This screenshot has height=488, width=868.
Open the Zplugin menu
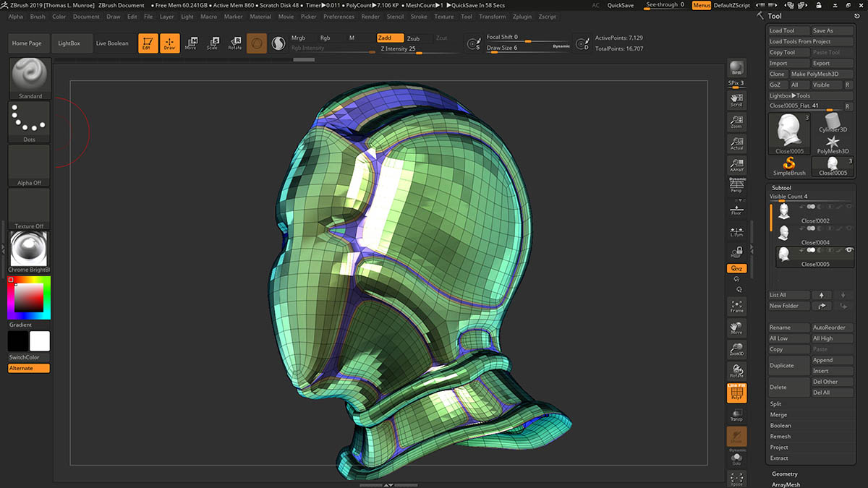[x=521, y=17]
